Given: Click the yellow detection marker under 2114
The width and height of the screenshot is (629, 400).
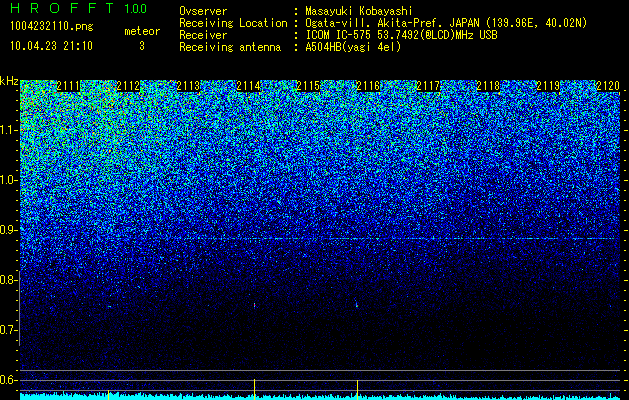Looking at the screenshot, I should (254, 389).
